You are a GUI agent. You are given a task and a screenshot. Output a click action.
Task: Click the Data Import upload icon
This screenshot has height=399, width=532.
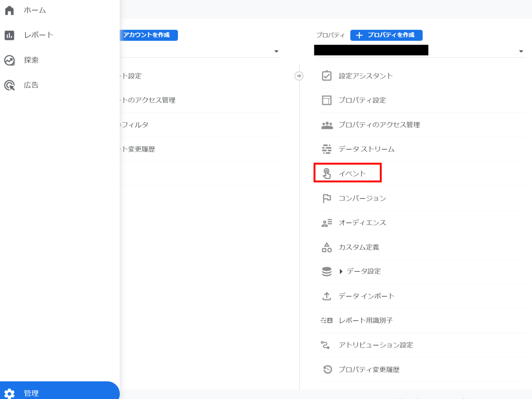[327, 296]
